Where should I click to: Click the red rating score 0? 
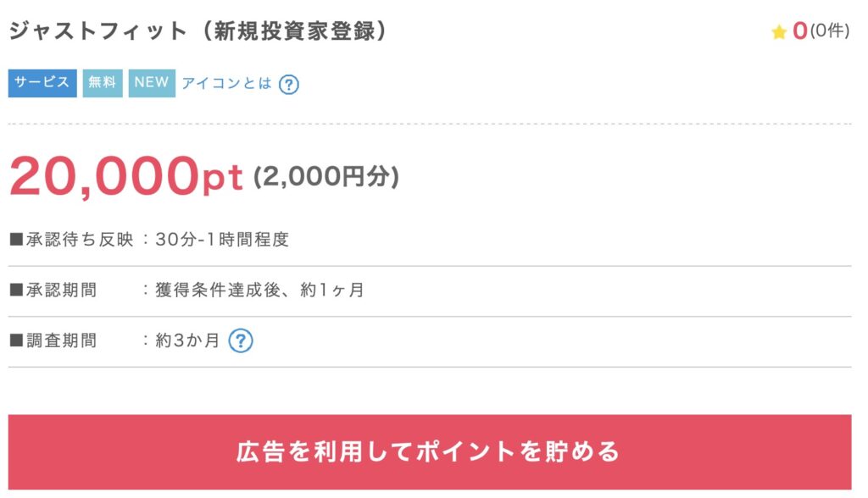[x=799, y=31]
